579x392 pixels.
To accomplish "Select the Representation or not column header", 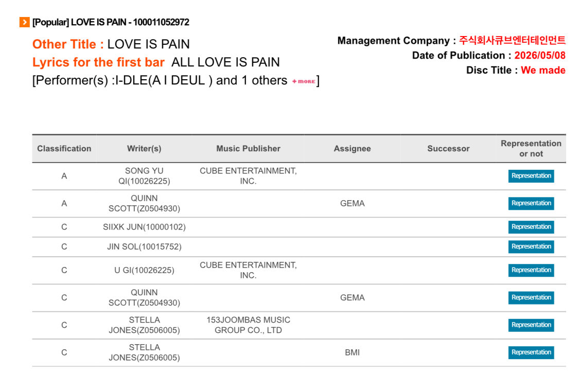I will coord(531,149).
